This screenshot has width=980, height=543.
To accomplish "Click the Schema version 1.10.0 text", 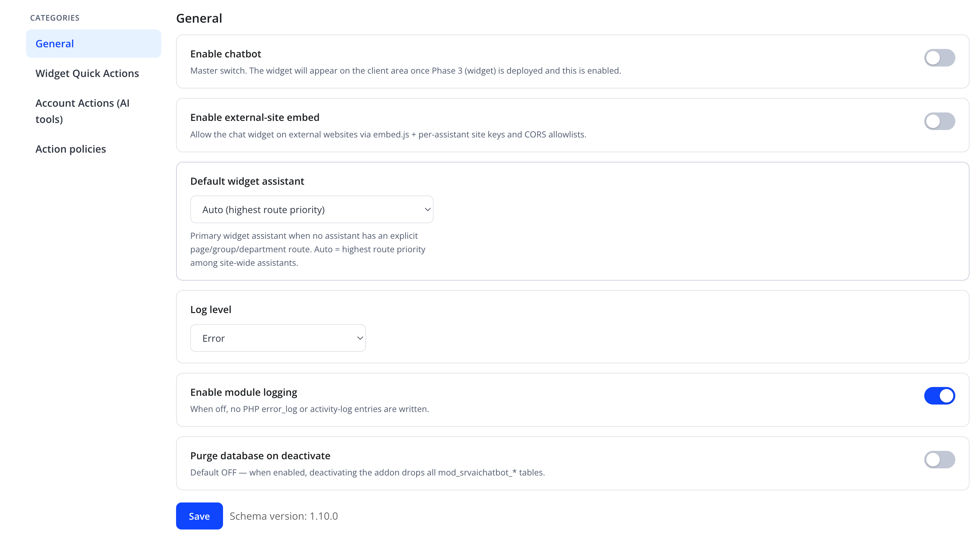I will click(284, 516).
